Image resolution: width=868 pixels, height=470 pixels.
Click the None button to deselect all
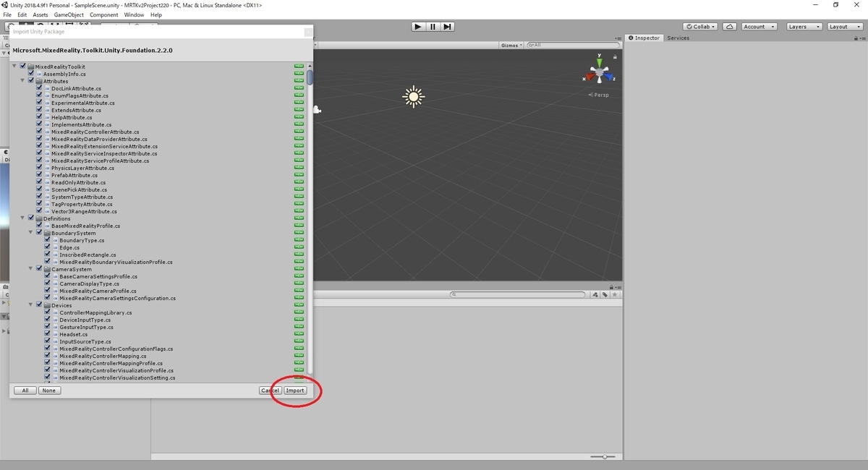pos(49,390)
